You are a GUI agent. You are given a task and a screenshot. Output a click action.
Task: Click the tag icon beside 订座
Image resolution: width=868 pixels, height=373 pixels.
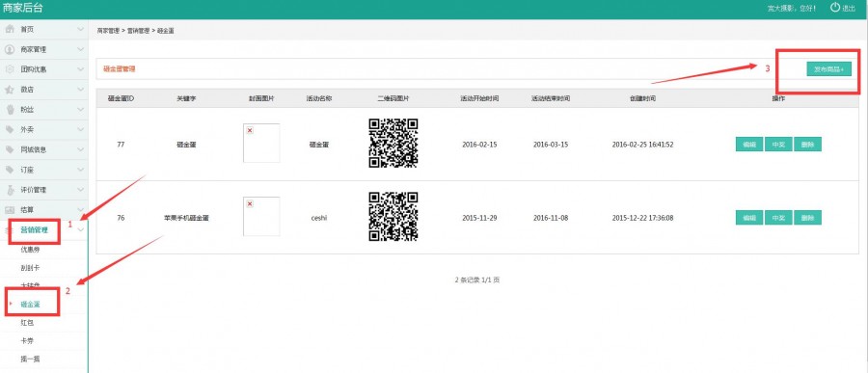coord(10,170)
